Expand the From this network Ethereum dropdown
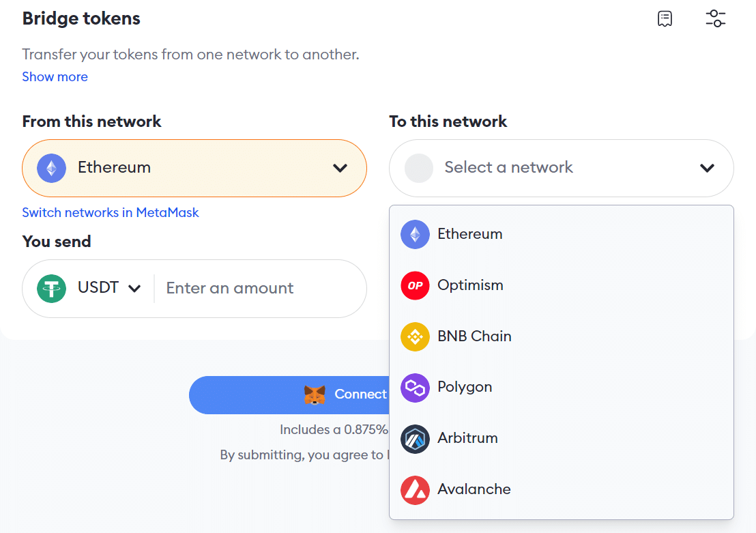Viewport: 756px width, 533px height. (x=194, y=169)
